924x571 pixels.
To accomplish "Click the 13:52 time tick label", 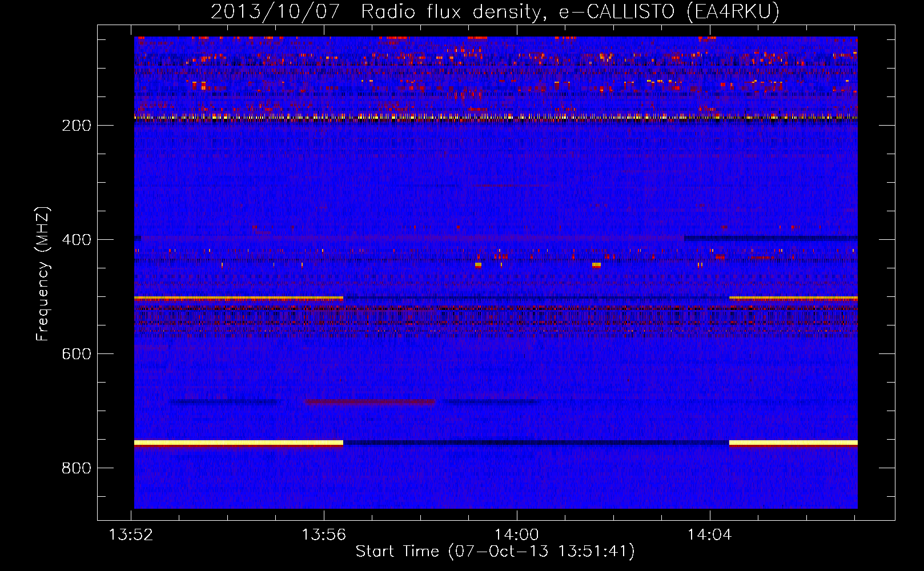I will tap(131, 535).
